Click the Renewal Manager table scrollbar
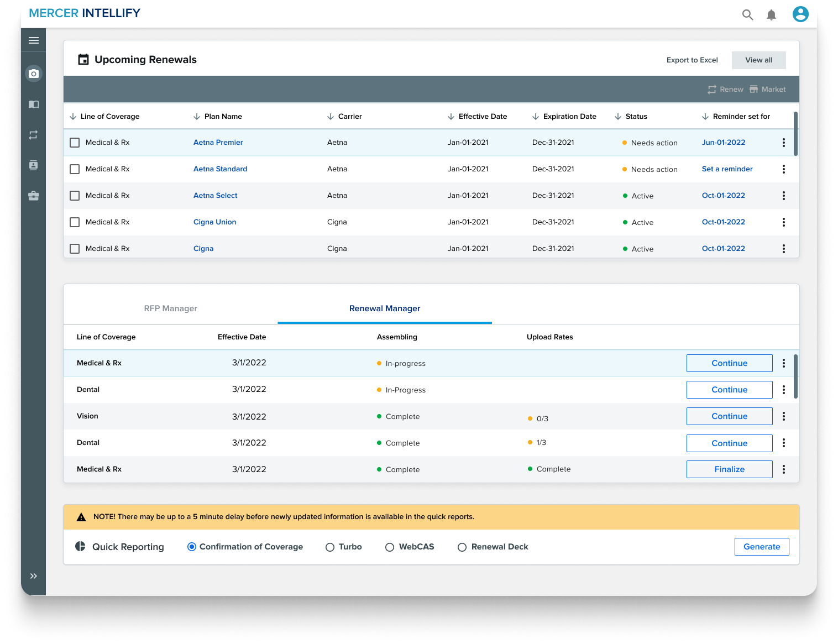Viewport: 838px width, 644px height. pos(795,376)
